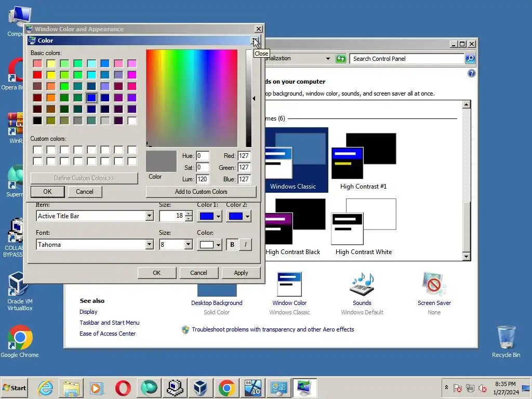Click the Screen Saver icon
The width and height of the screenshot is (532, 399).
click(434, 284)
